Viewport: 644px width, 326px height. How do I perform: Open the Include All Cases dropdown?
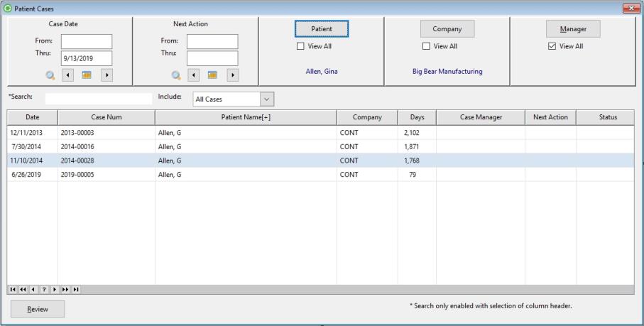coord(266,99)
